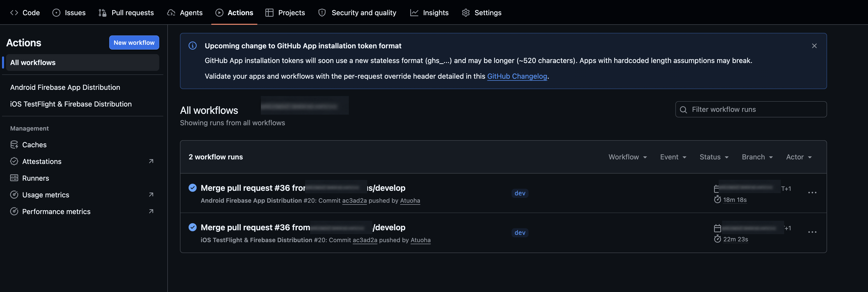This screenshot has width=868, height=292.
Task: Focus the Filter workflow runs field
Action: tap(751, 109)
